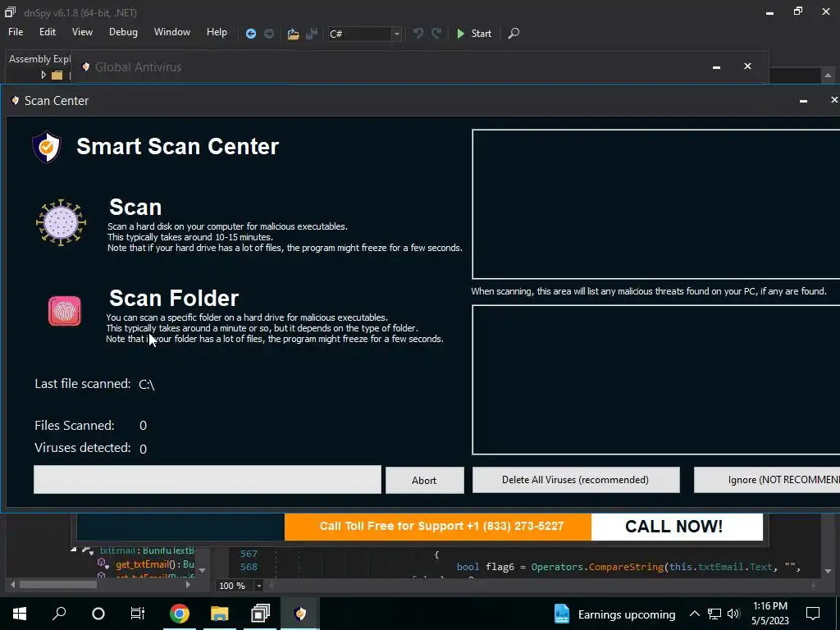Open Windows taskbar search
This screenshot has height=630, width=840.
pos(59,614)
